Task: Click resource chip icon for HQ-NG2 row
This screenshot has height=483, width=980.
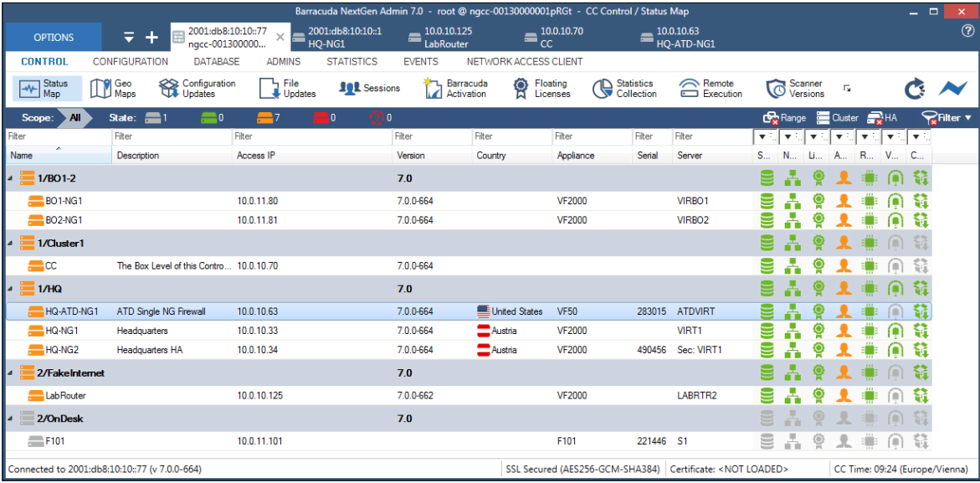Action: click(x=869, y=349)
